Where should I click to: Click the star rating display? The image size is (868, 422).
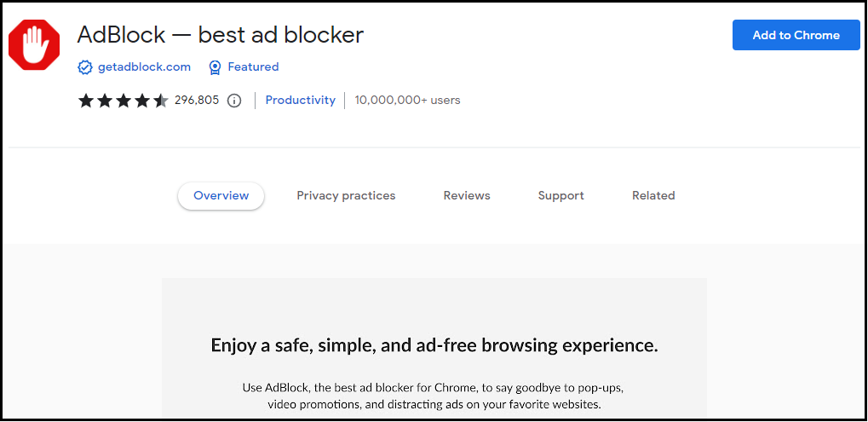click(123, 101)
